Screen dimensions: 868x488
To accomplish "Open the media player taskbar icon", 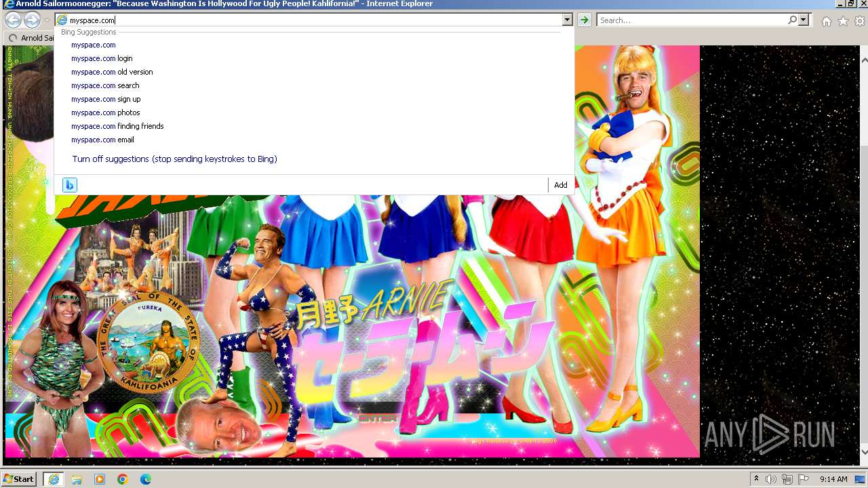I will (x=100, y=479).
